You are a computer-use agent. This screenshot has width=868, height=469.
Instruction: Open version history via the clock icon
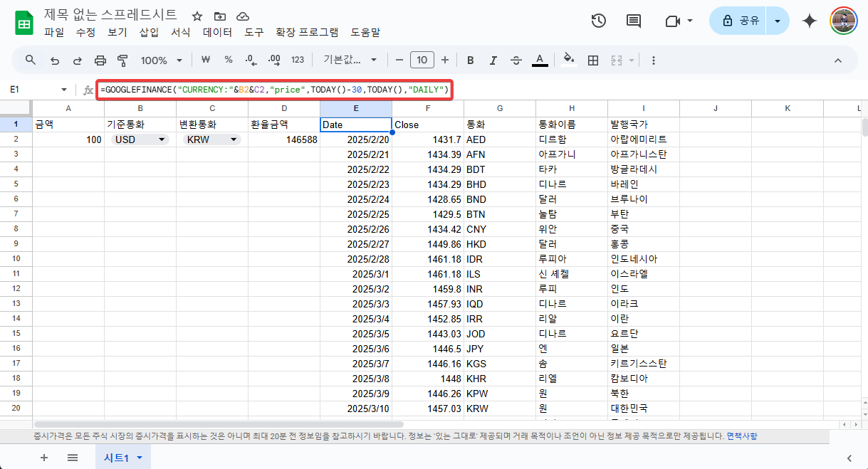click(598, 21)
